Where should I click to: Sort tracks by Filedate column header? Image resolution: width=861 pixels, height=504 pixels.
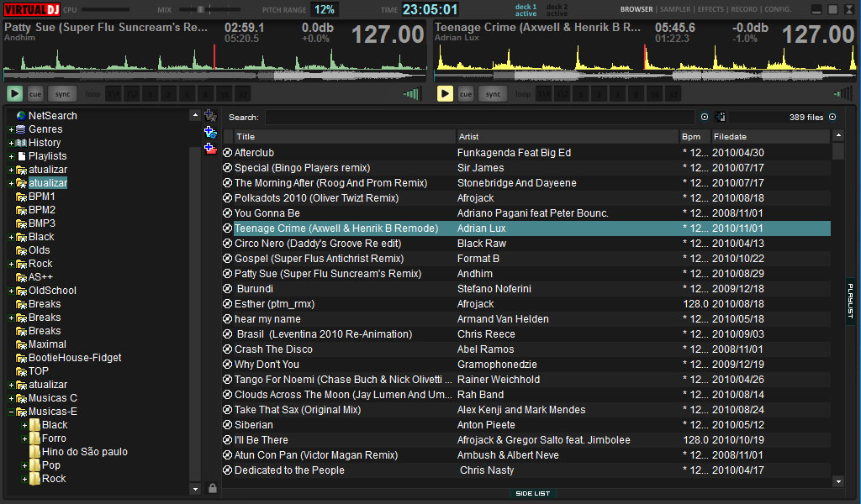pos(770,137)
